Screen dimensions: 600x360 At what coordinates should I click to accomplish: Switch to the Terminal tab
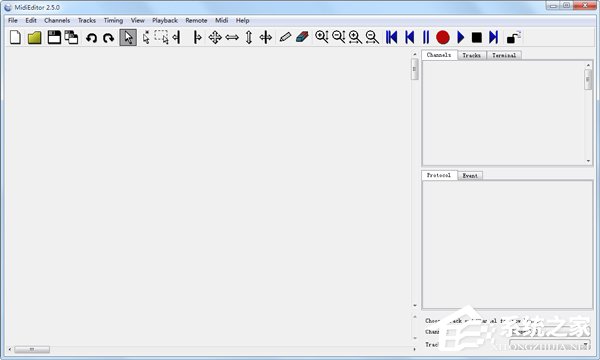tap(504, 55)
